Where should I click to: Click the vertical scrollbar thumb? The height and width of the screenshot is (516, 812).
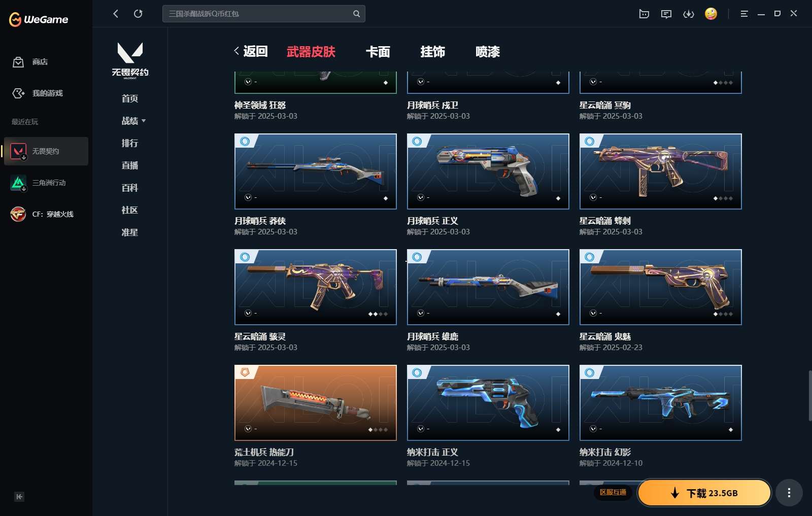[810, 396]
